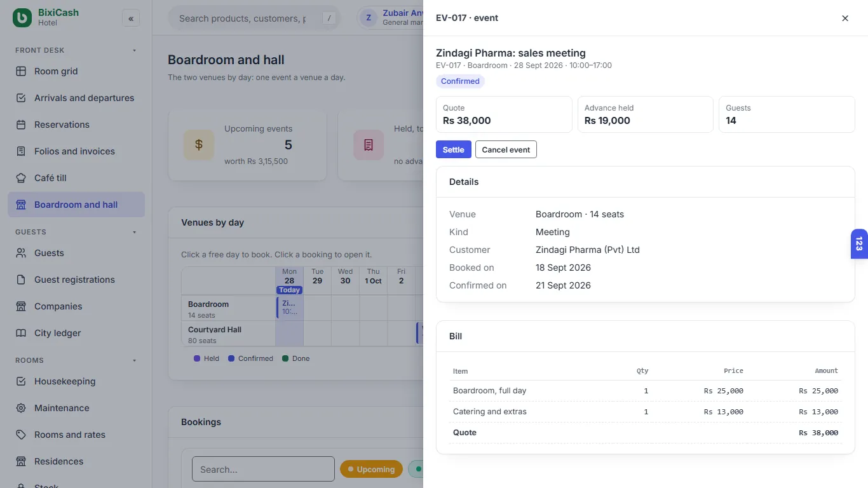This screenshot has width=868, height=488.
Task: Click the Cancel event button
Action: tap(506, 149)
